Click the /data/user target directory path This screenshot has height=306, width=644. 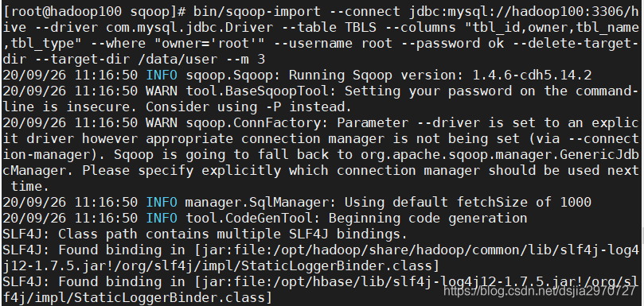pos(178,60)
